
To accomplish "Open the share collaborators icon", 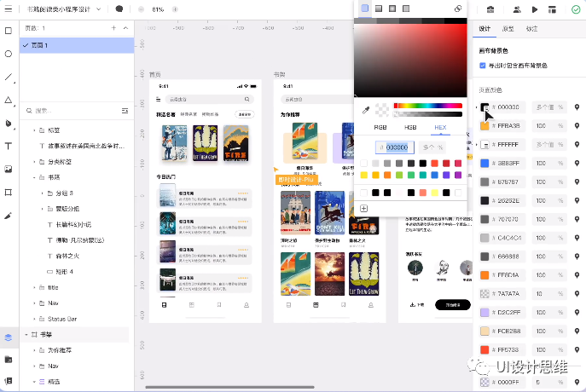I will [x=517, y=9].
